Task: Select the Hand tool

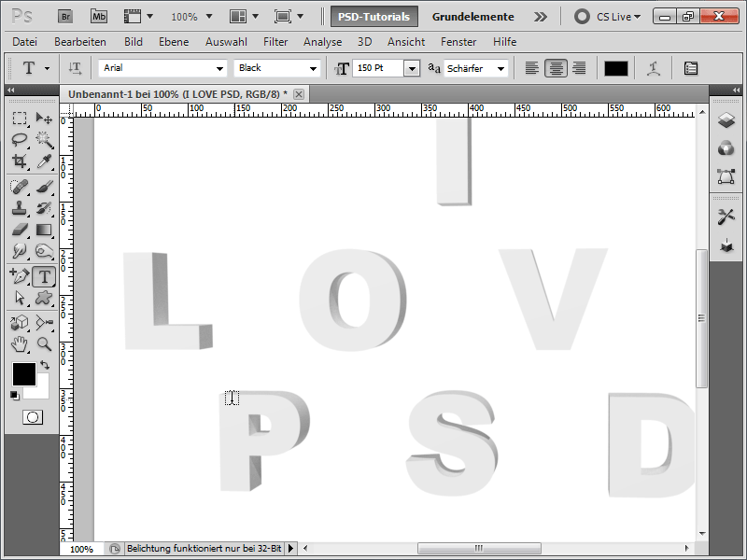Action: point(20,343)
